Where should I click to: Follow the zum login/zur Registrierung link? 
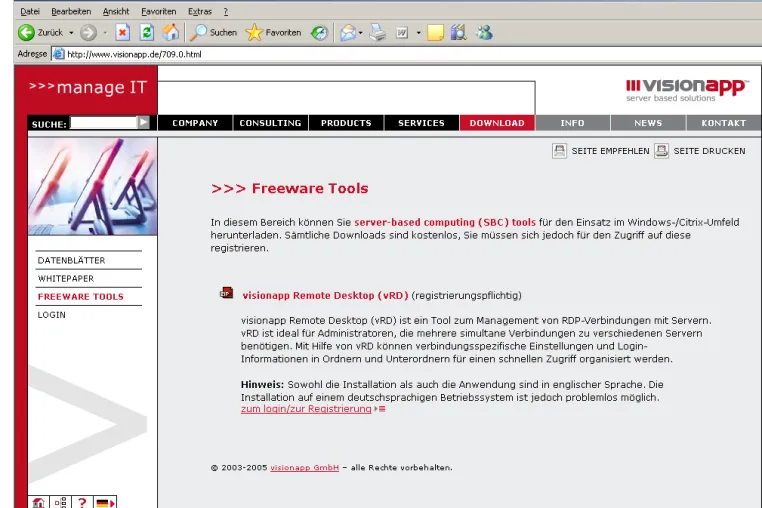[306, 409]
